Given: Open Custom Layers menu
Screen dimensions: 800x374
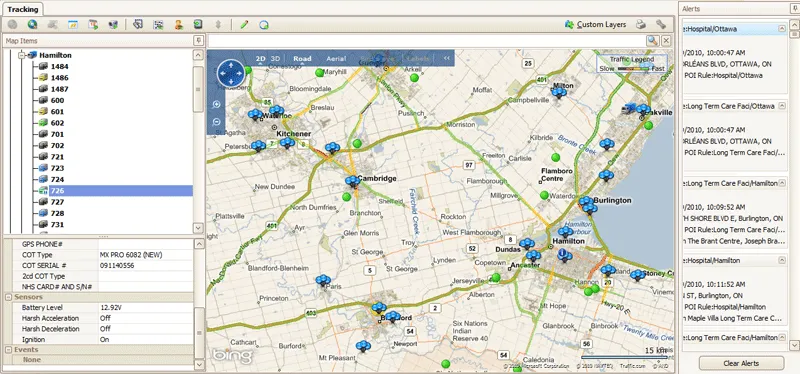Looking at the screenshot, I should [595, 24].
